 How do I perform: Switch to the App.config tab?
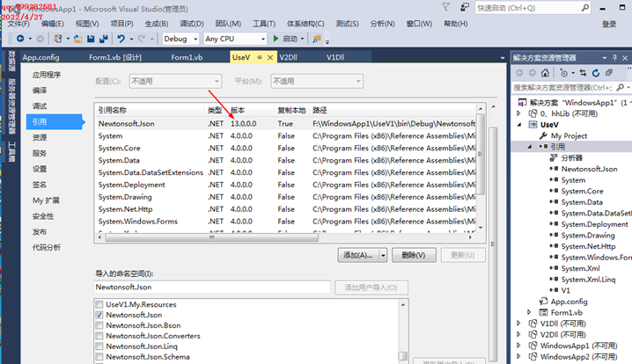pyautogui.click(x=40, y=57)
